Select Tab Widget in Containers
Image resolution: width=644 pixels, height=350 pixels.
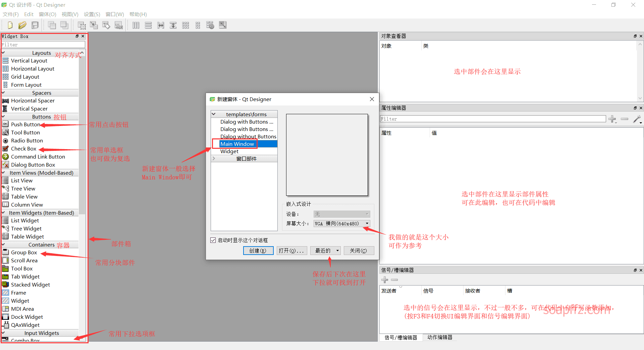pos(25,276)
